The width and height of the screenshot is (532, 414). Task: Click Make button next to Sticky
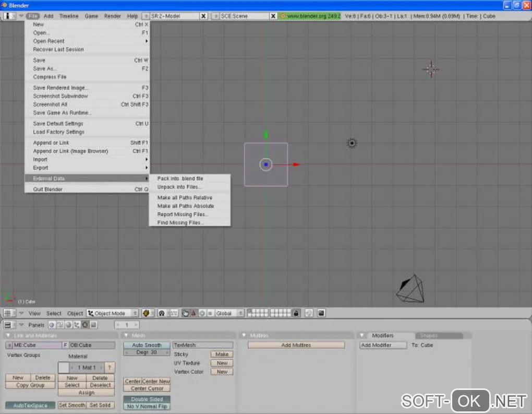click(222, 354)
